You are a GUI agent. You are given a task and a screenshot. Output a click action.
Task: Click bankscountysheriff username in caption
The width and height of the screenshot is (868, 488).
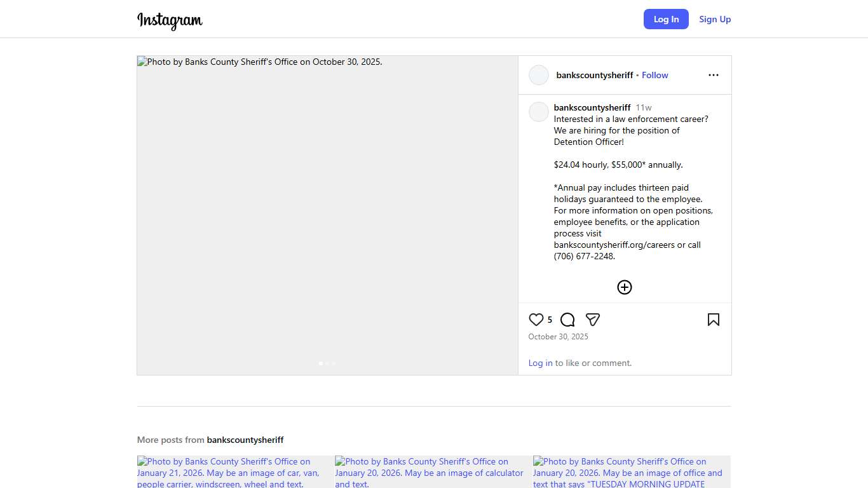coord(592,107)
